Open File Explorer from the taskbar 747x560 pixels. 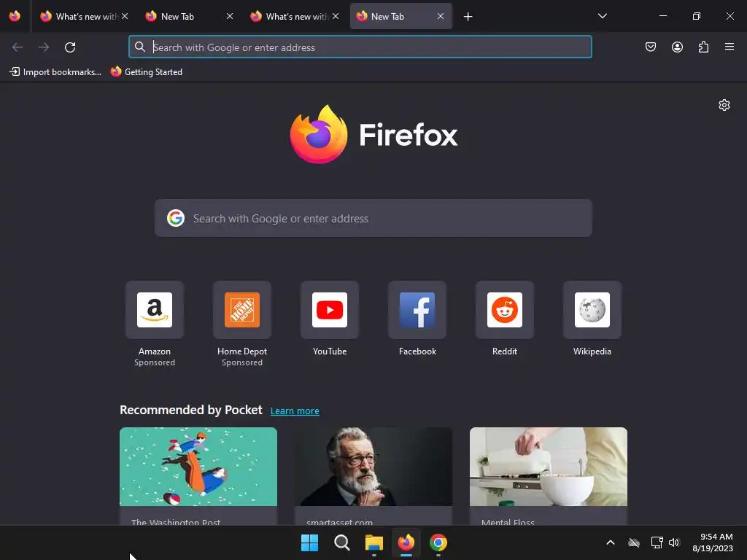pos(374,542)
